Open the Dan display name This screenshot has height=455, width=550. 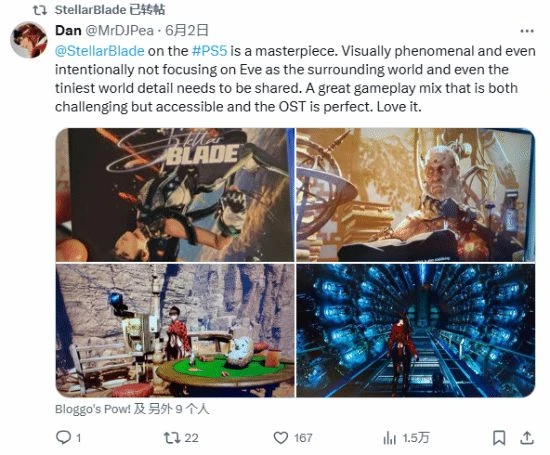[68, 31]
